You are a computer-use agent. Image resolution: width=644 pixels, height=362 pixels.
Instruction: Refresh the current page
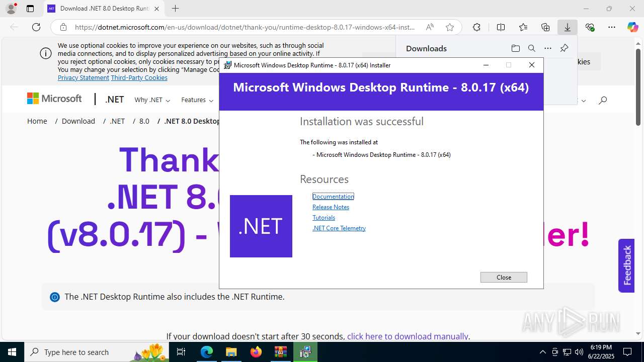coord(36,27)
